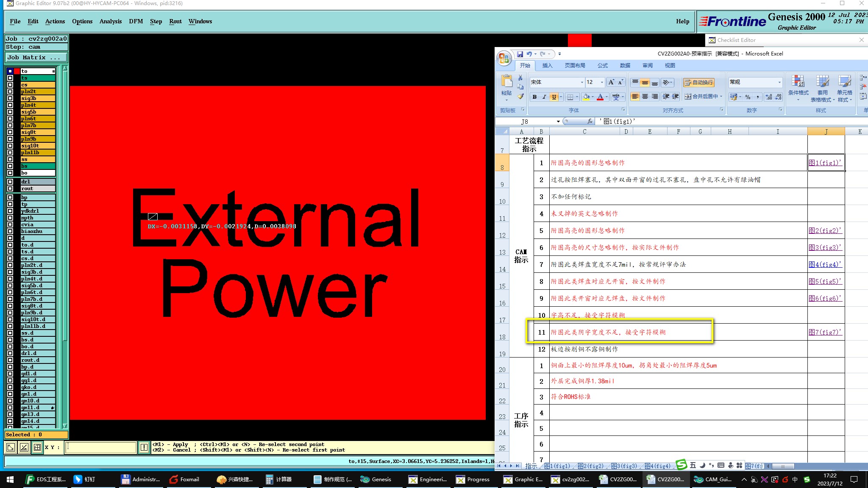Click the center text alignment icon
Viewport: 868px width, 488px height.
click(645, 97)
